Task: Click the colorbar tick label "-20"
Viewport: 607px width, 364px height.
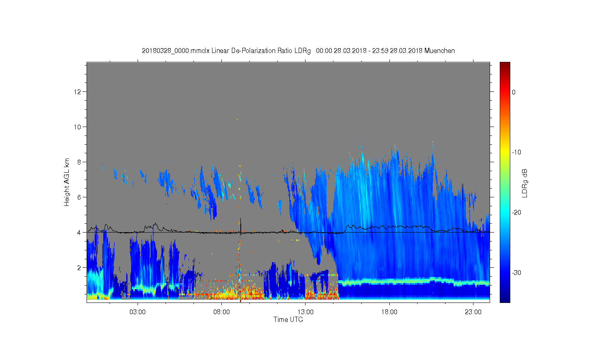Action: pyautogui.click(x=516, y=213)
